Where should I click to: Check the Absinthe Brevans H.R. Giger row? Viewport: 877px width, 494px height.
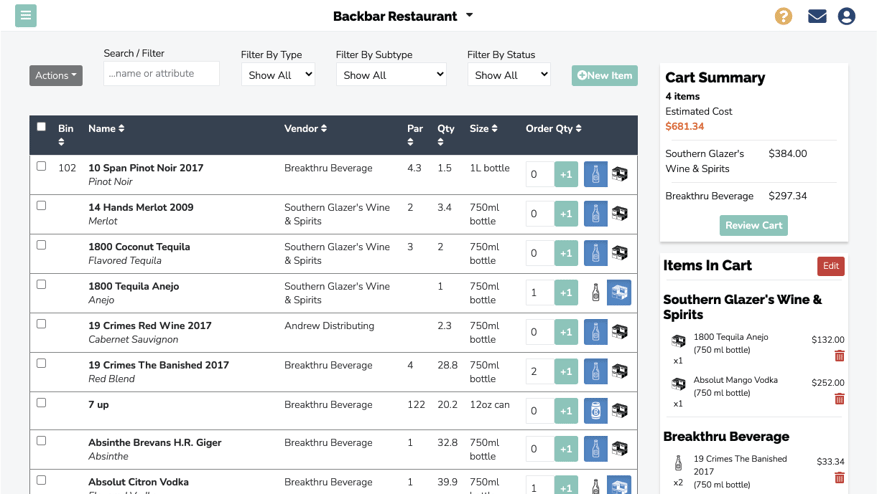coord(41,441)
